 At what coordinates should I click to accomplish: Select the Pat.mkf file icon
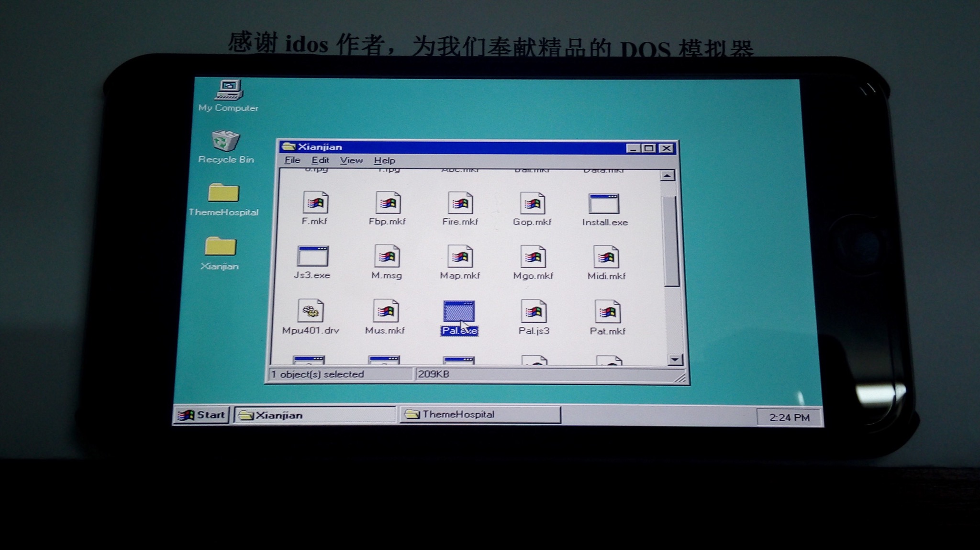tap(607, 312)
